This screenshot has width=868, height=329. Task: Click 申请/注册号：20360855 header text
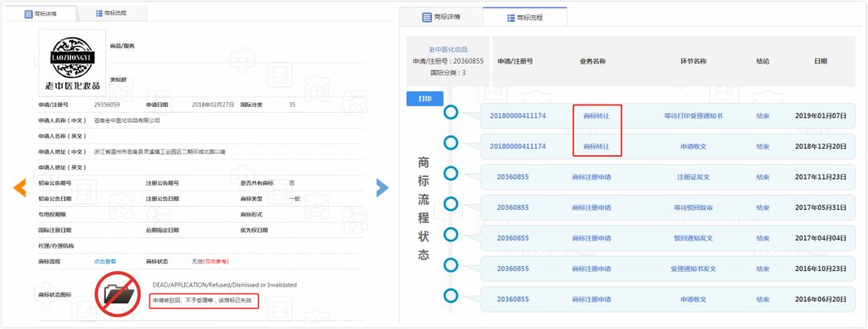click(x=448, y=61)
